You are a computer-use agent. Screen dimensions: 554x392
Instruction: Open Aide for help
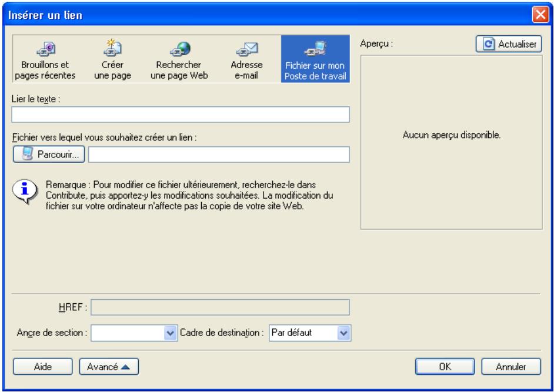pyautogui.click(x=43, y=367)
